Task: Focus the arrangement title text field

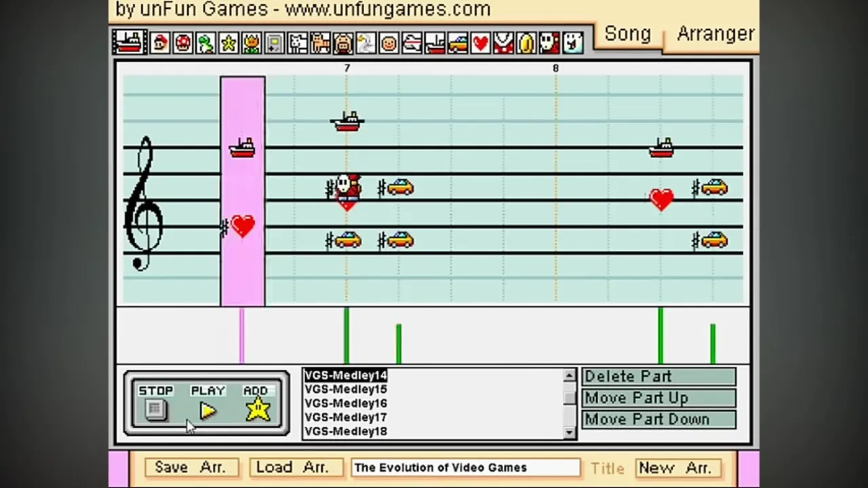Action: [x=465, y=468]
